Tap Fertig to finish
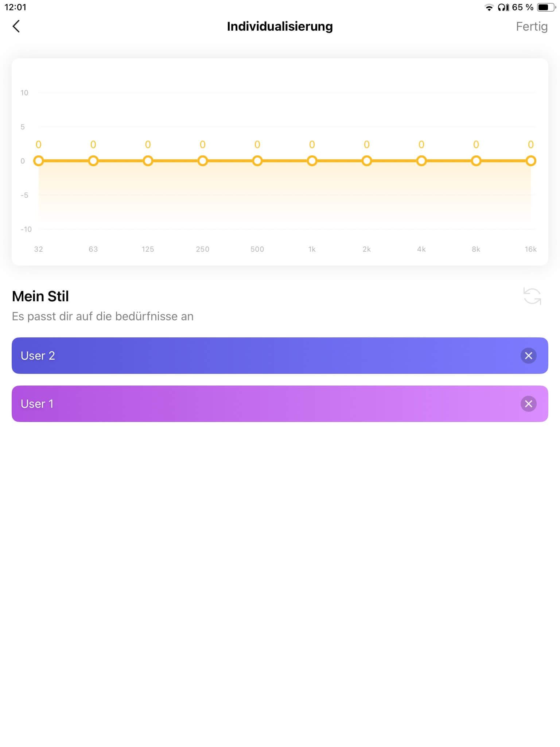560x747 pixels. click(532, 27)
